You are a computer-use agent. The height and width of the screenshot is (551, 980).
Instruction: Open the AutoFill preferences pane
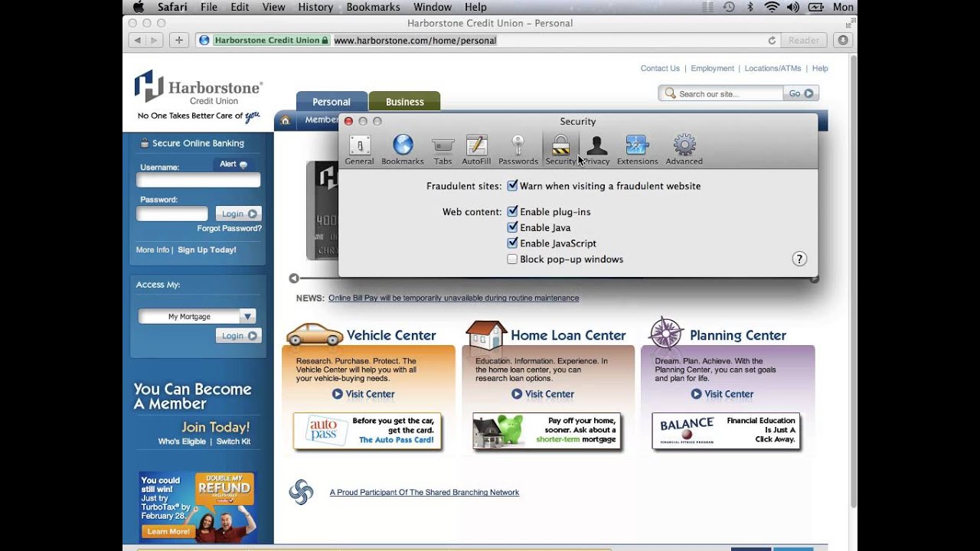coord(476,149)
